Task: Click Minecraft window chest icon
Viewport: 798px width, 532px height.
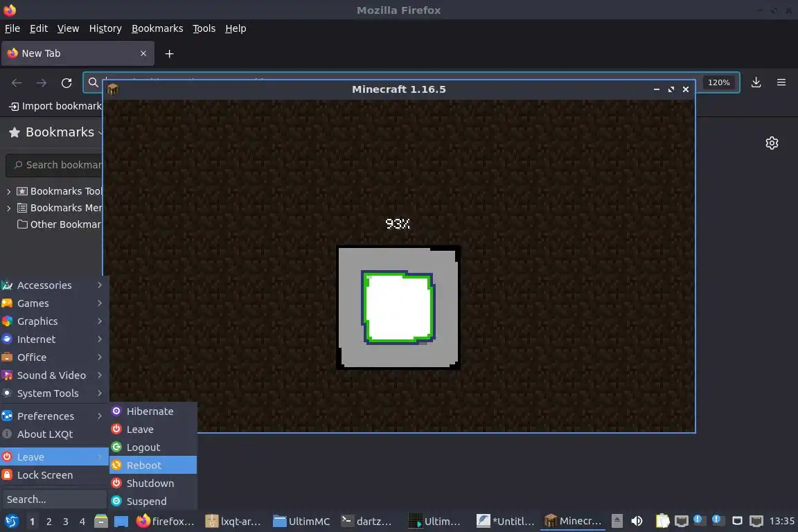Action: pyautogui.click(x=113, y=89)
